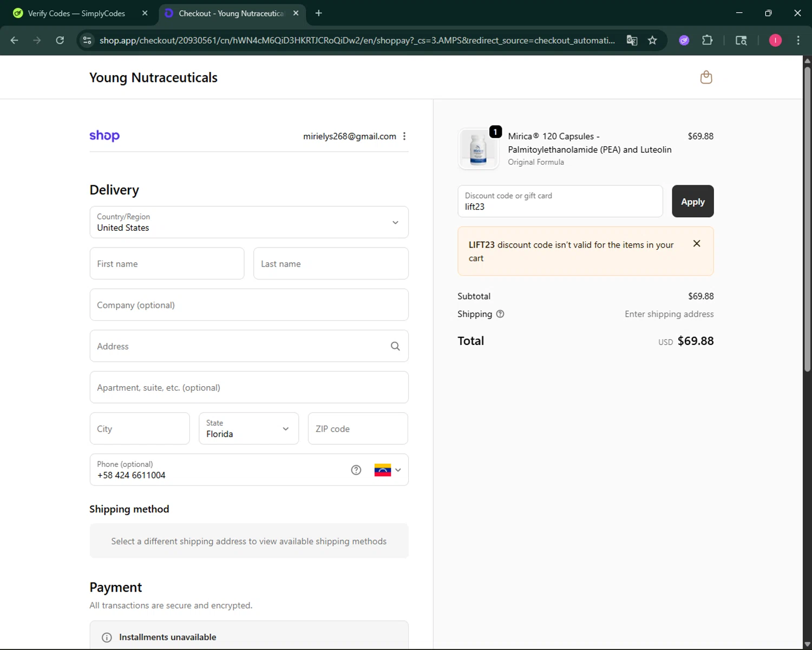Image resolution: width=812 pixels, height=650 pixels.
Task: Click the Delivery heading
Action: tap(114, 190)
